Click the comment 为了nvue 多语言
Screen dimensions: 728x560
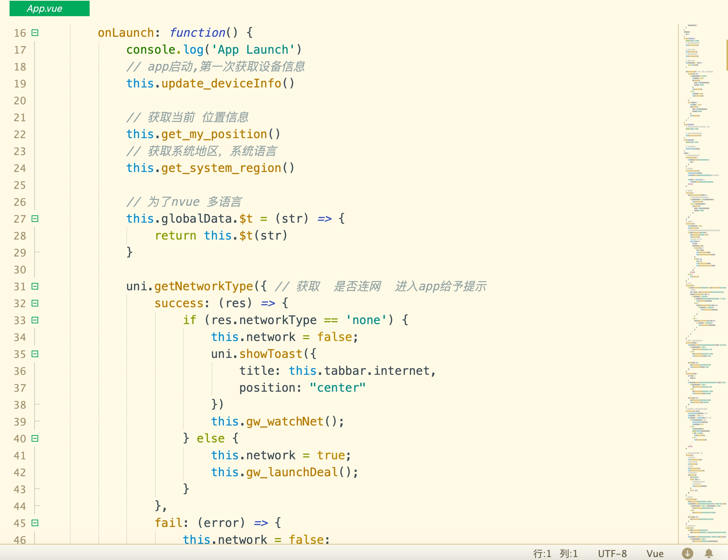pos(184,202)
